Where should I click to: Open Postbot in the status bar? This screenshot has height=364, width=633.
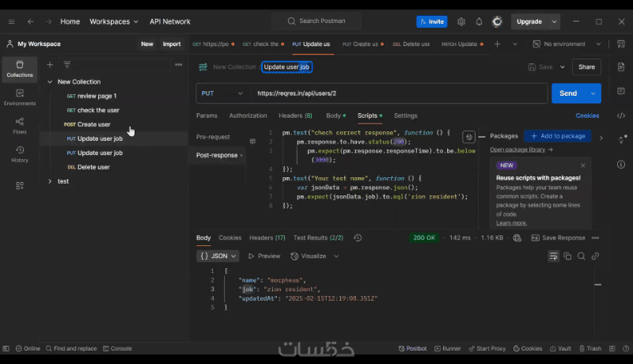tap(412, 349)
